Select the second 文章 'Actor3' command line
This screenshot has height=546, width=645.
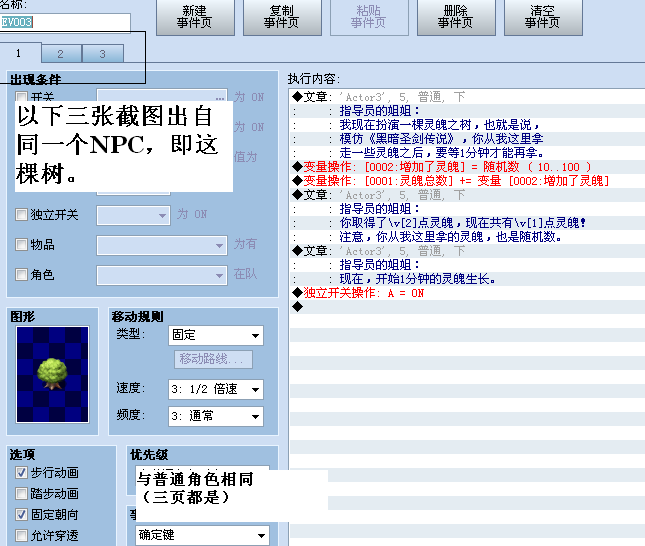pos(467,195)
